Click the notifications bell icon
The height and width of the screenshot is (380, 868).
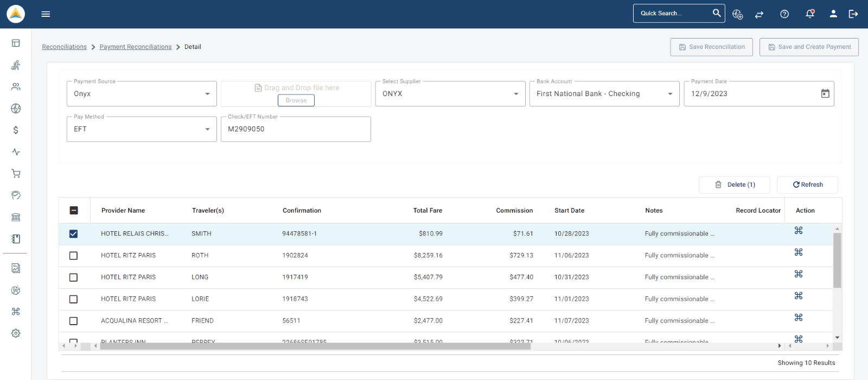(x=810, y=14)
